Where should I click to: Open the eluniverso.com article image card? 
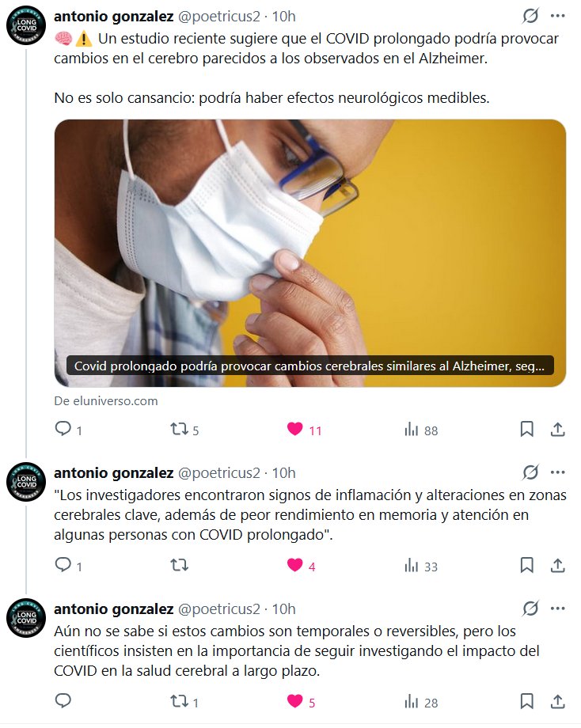pos(309,253)
